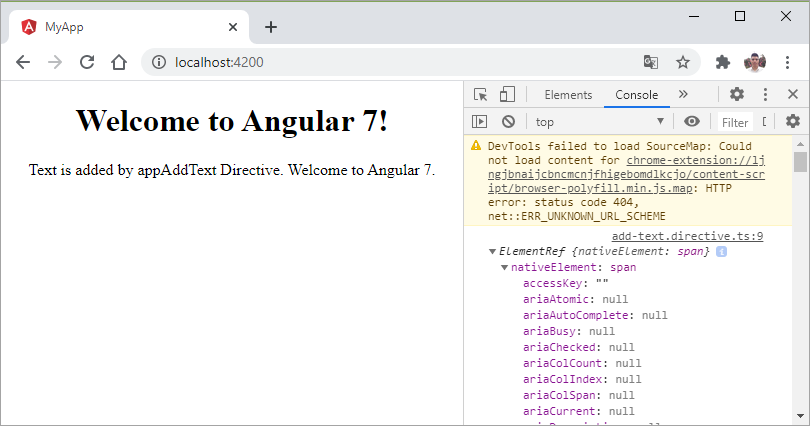This screenshot has width=810, height=426.
Task: Select the ariaAutoComplete property row
Action: click(x=595, y=315)
